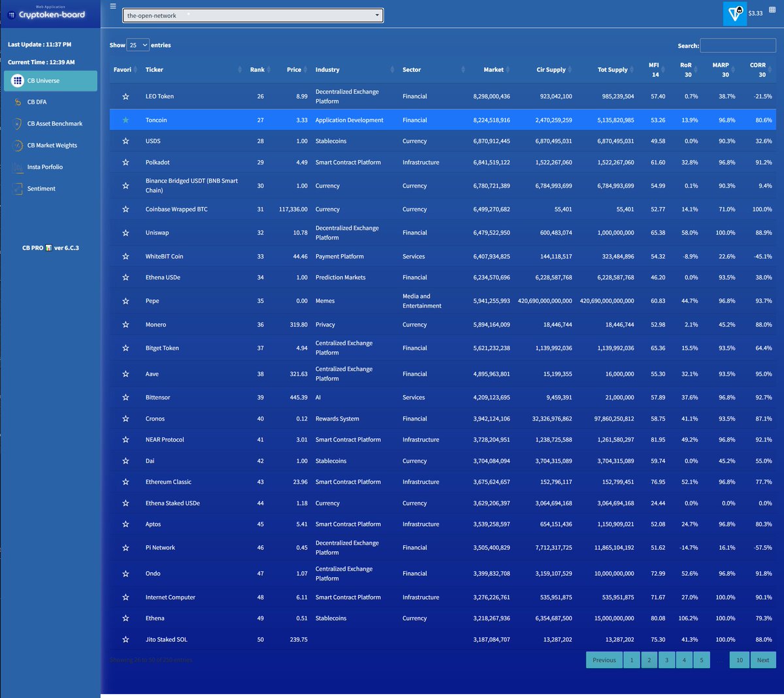Star the Jito Staked SOL row
The width and height of the screenshot is (784, 698).
pos(125,640)
